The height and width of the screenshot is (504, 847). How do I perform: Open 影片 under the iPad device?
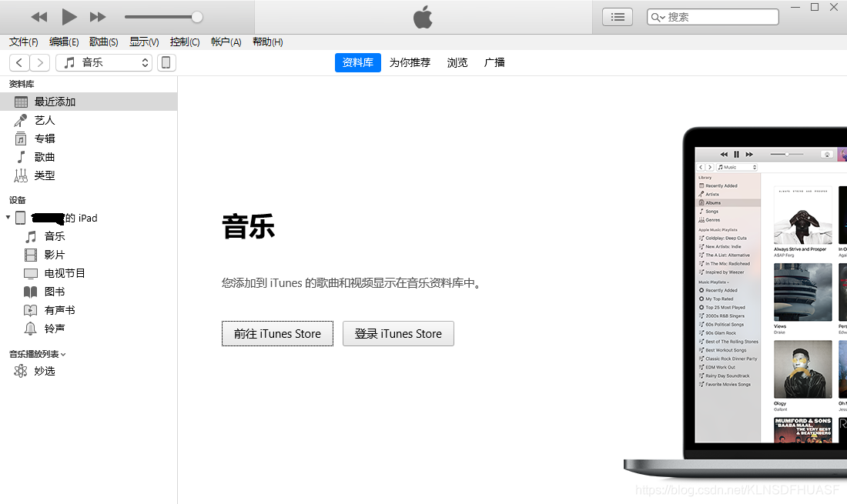[54, 255]
